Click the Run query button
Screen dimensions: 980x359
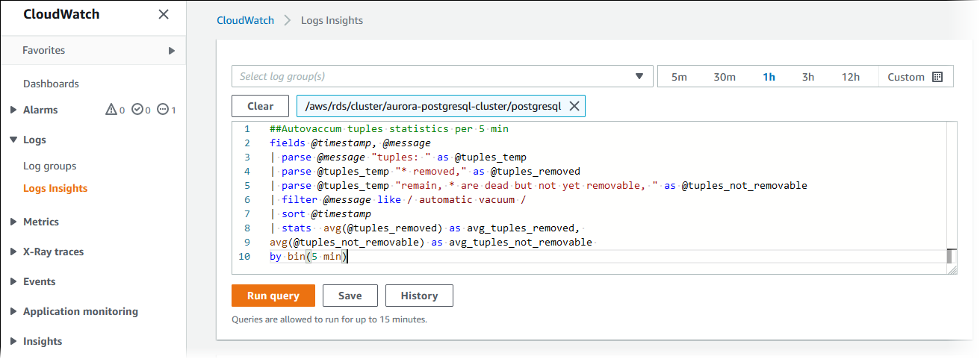[273, 296]
